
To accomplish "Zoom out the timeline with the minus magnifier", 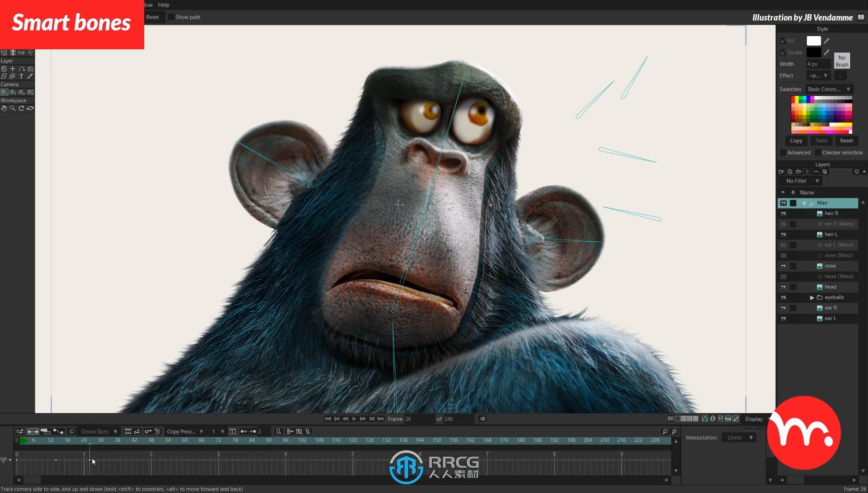I will (665, 431).
